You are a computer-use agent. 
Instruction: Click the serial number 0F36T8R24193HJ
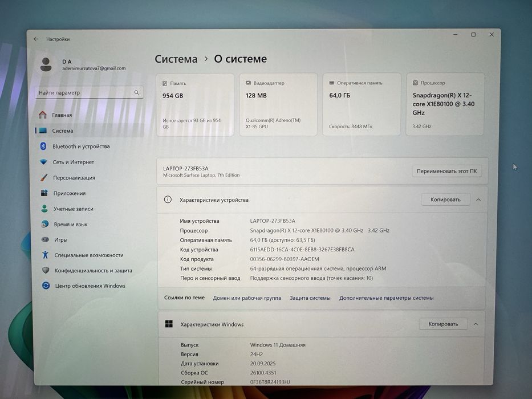click(x=270, y=382)
